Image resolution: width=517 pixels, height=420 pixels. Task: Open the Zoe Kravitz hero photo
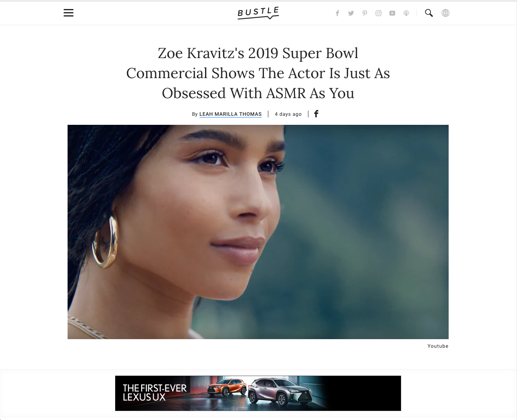coord(258,232)
